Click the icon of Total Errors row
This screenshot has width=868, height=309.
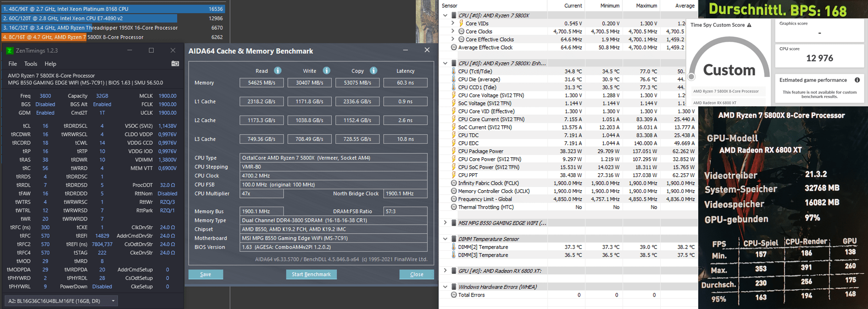(454, 295)
